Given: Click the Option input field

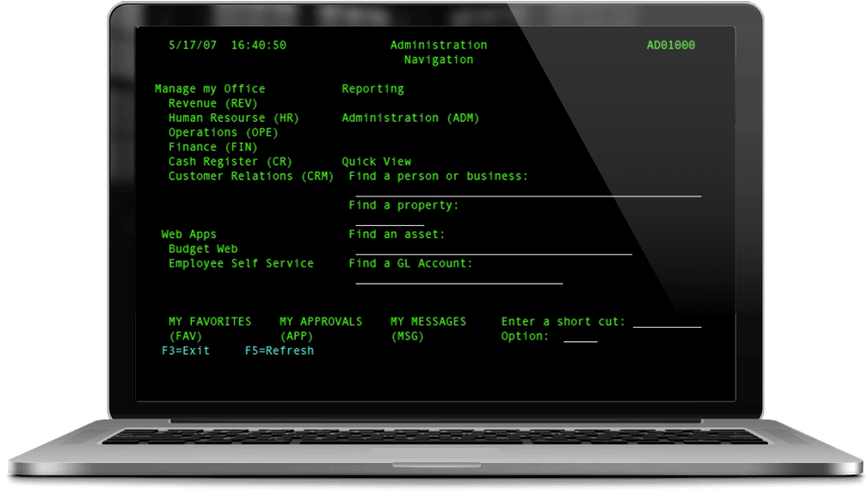Looking at the screenshot, I should coord(580,337).
